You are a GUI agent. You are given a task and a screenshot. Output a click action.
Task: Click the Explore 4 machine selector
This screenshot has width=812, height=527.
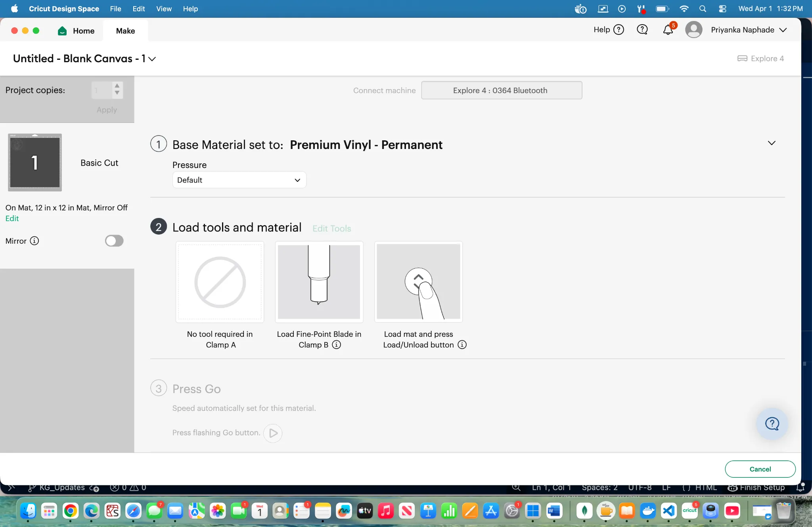[x=761, y=59]
